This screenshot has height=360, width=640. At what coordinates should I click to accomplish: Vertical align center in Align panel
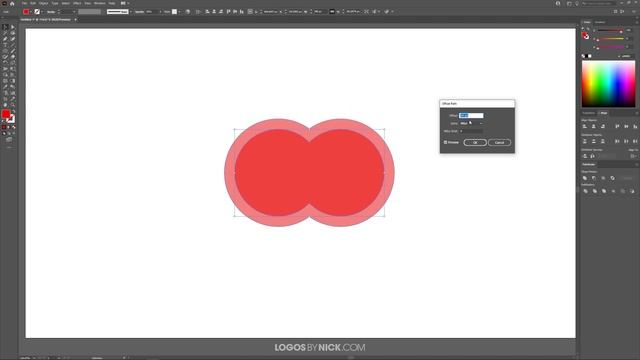coord(627,126)
